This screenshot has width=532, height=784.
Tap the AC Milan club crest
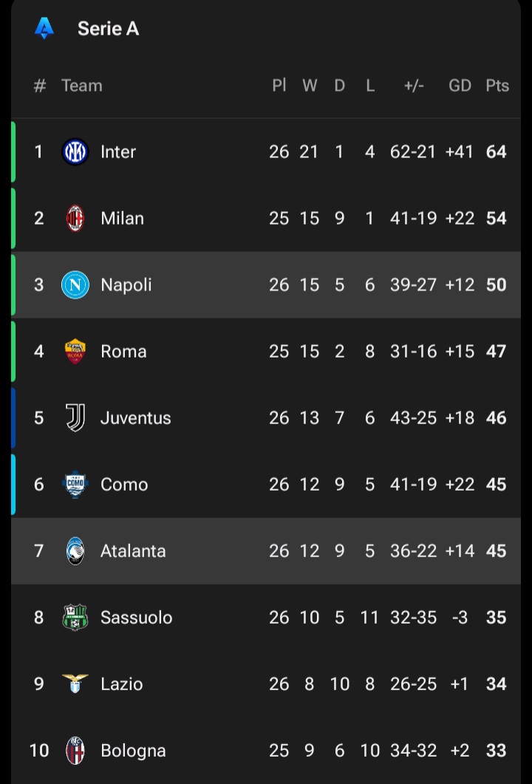coord(75,218)
